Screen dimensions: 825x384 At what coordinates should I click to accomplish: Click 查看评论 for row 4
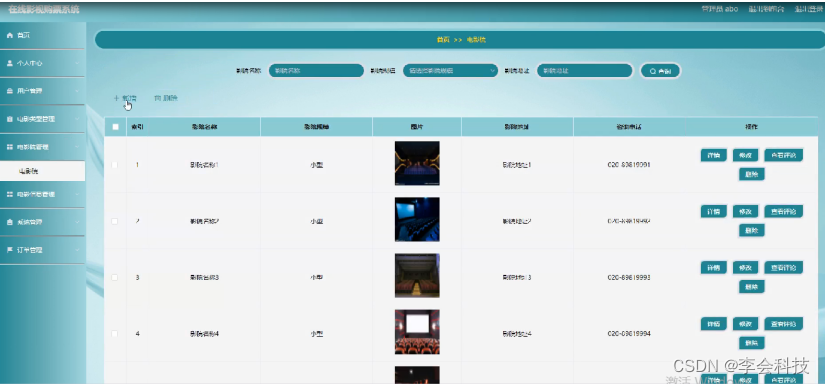click(x=783, y=324)
